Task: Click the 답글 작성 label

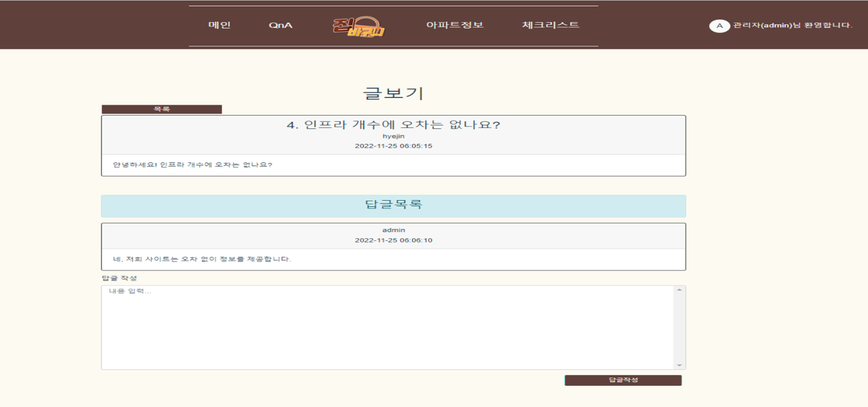Action: 119,278
